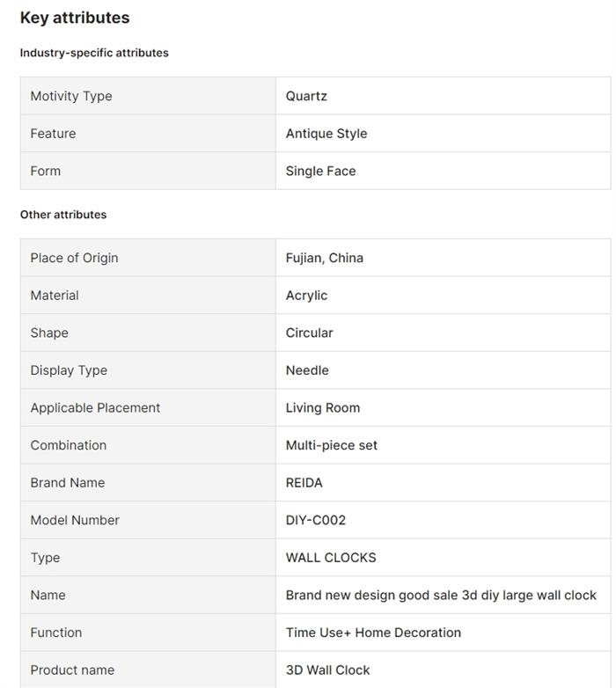Screen dimensions: 616x688
Task: Select the Needle display type value
Action: (x=307, y=370)
